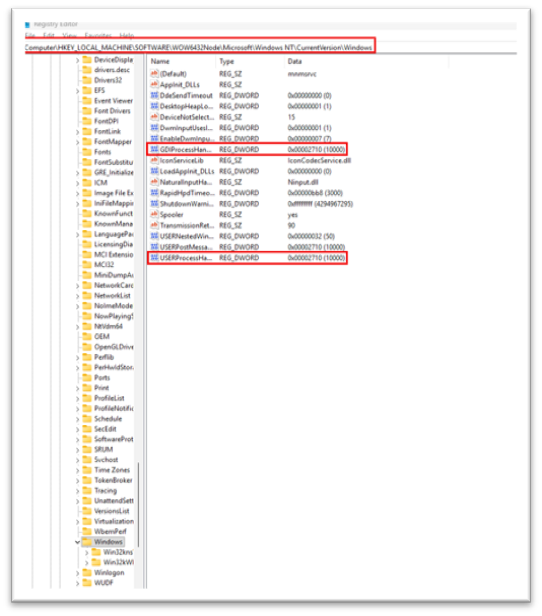This screenshot has height=616, width=542.
Task: Click the GDIProcessHan... DWORD icon
Action: (154, 149)
